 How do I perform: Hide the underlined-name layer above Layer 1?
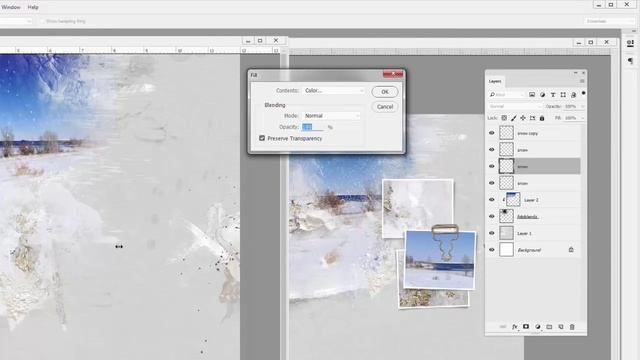click(x=491, y=216)
